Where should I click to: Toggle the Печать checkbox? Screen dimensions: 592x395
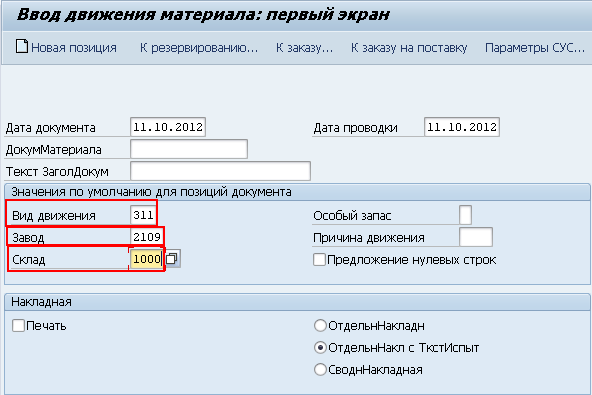tap(18, 326)
